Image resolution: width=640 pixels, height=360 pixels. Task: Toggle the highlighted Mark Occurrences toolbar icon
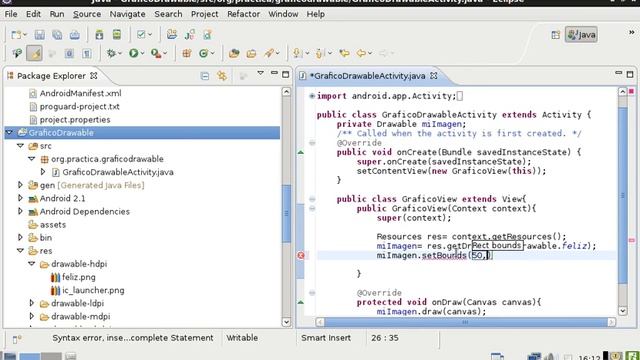[34, 53]
